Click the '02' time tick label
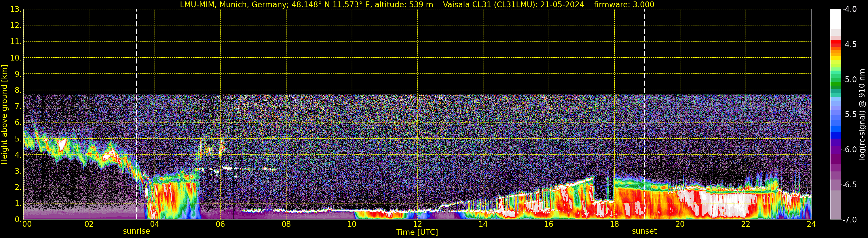This screenshot has height=238, width=868. (89, 224)
